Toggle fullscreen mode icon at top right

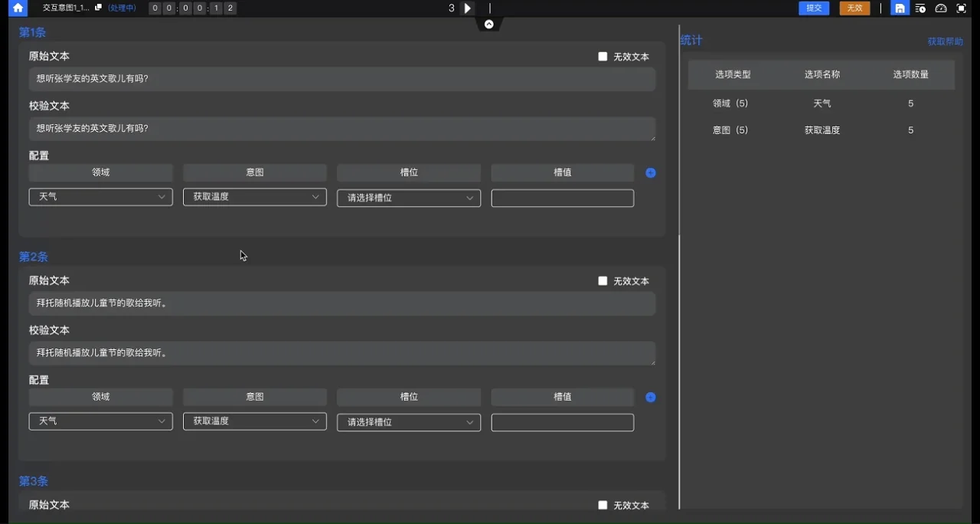[962, 8]
